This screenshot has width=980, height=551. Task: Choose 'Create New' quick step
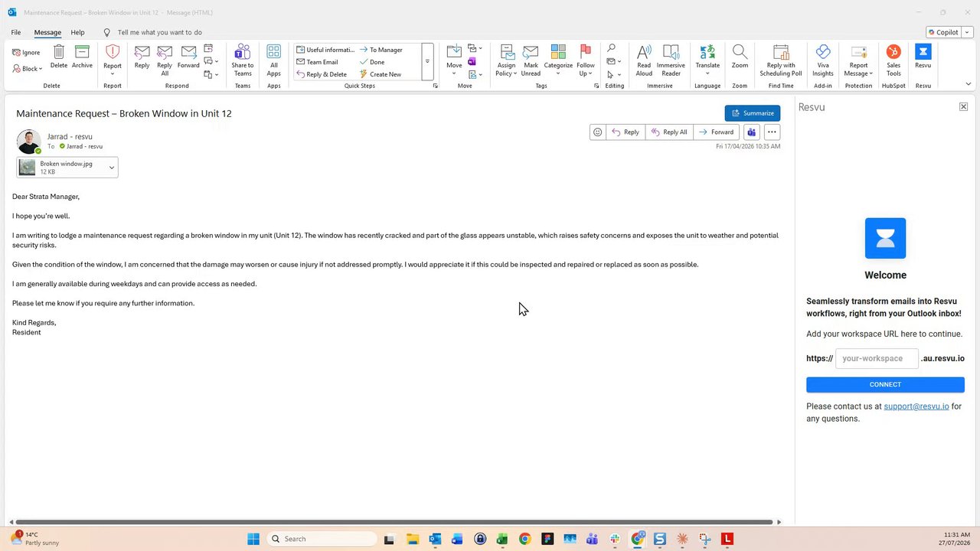381,74
